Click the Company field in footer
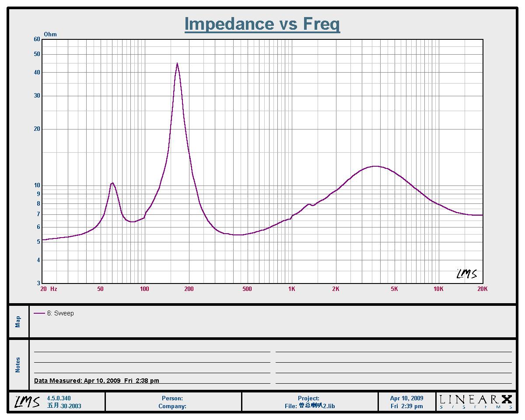This screenshot has width=525, height=420. click(x=172, y=406)
